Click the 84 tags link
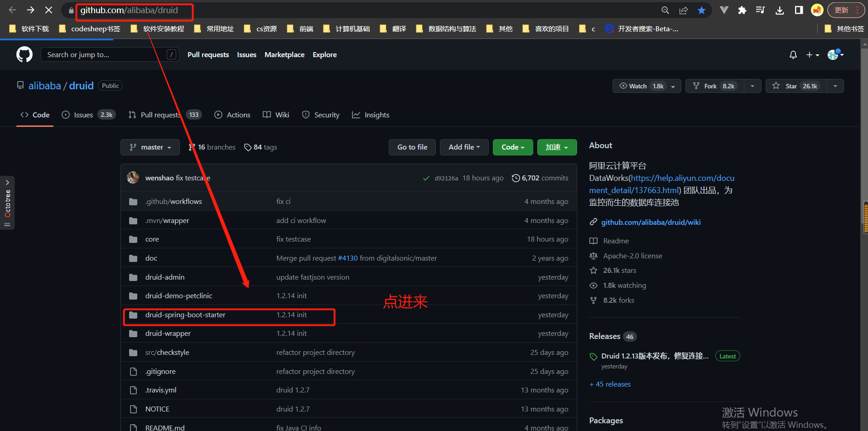This screenshot has width=868, height=431. tap(260, 147)
